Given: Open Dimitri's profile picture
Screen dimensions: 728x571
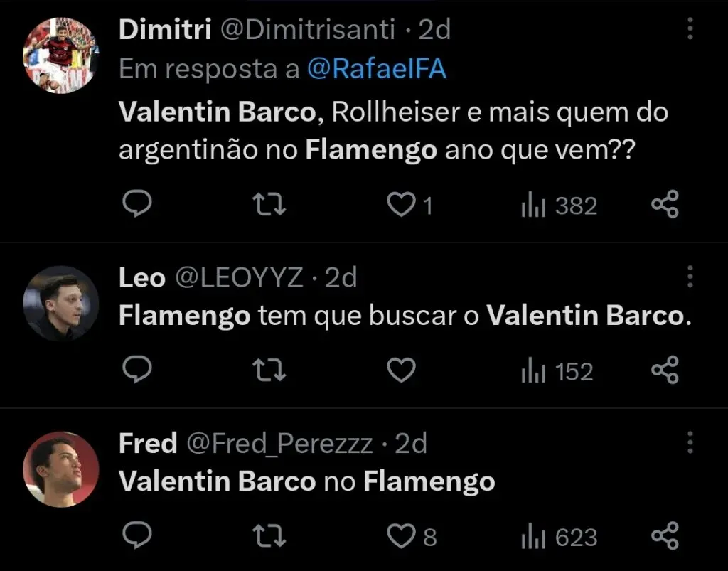Looking at the screenshot, I should (60, 55).
